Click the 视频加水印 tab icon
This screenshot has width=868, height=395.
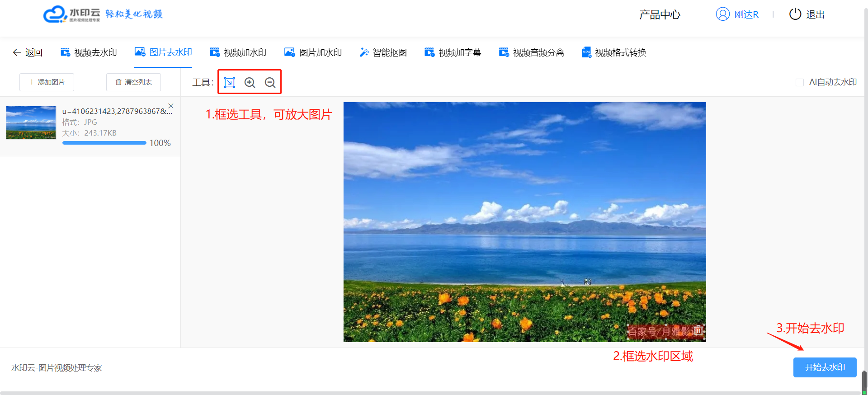215,52
